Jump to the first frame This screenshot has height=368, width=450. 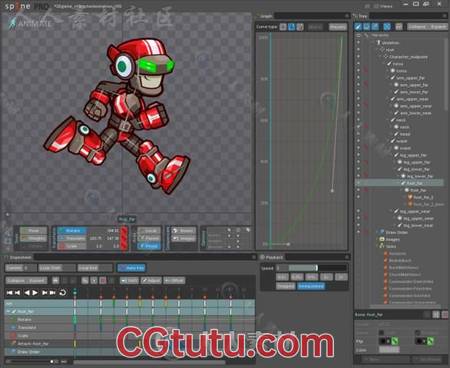click(x=10, y=293)
